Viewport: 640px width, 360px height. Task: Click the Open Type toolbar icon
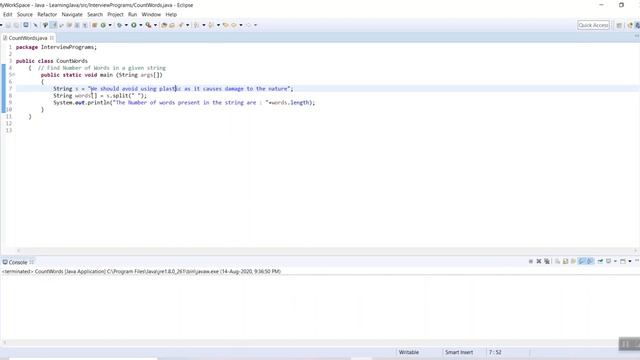(x=163, y=25)
